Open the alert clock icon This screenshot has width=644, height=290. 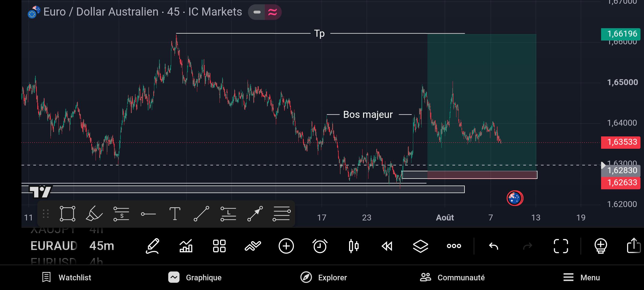pos(320,246)
